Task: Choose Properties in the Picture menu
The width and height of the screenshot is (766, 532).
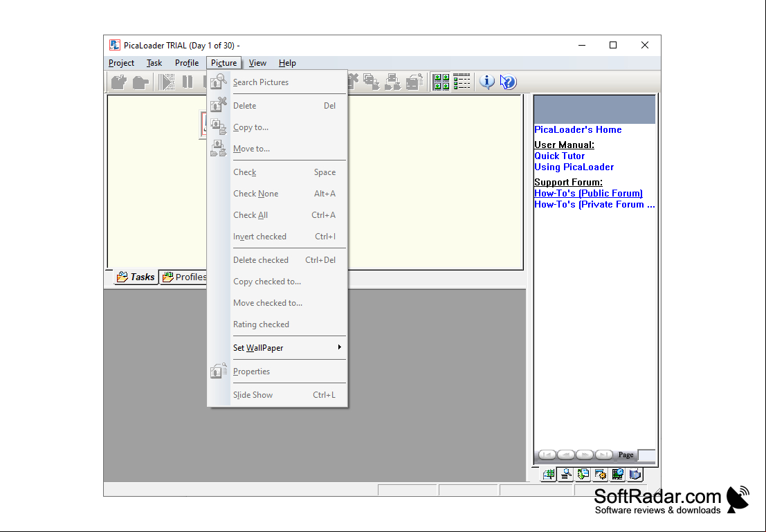Action: [x=277, y=372]
